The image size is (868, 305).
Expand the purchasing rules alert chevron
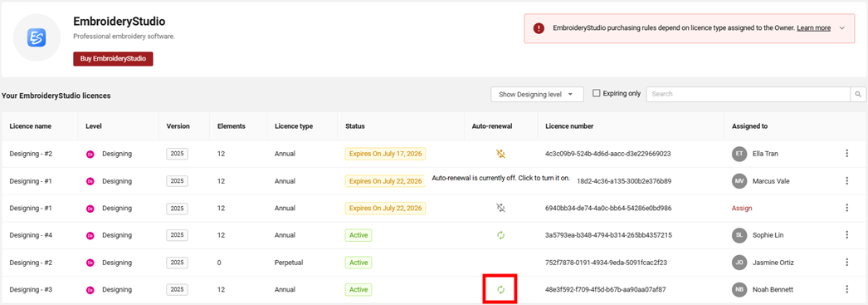842,27
